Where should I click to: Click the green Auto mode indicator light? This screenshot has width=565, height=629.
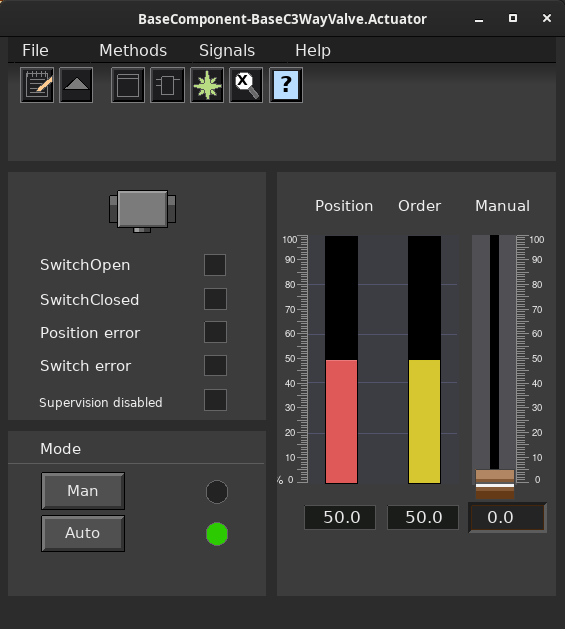(217, 534)
